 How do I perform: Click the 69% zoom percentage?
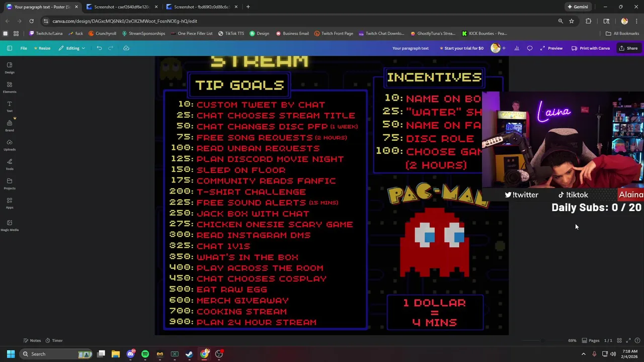pyautogui.click(x=572, y=340)
